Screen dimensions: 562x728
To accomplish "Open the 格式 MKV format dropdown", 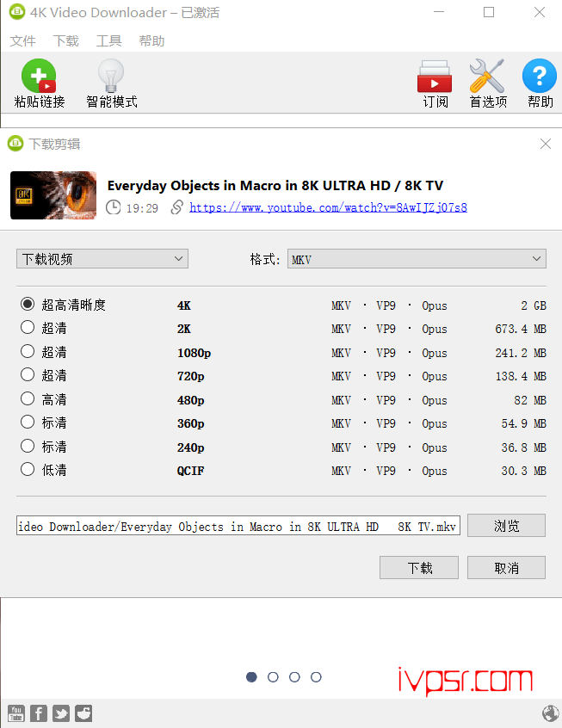I will tap(417, 259).
